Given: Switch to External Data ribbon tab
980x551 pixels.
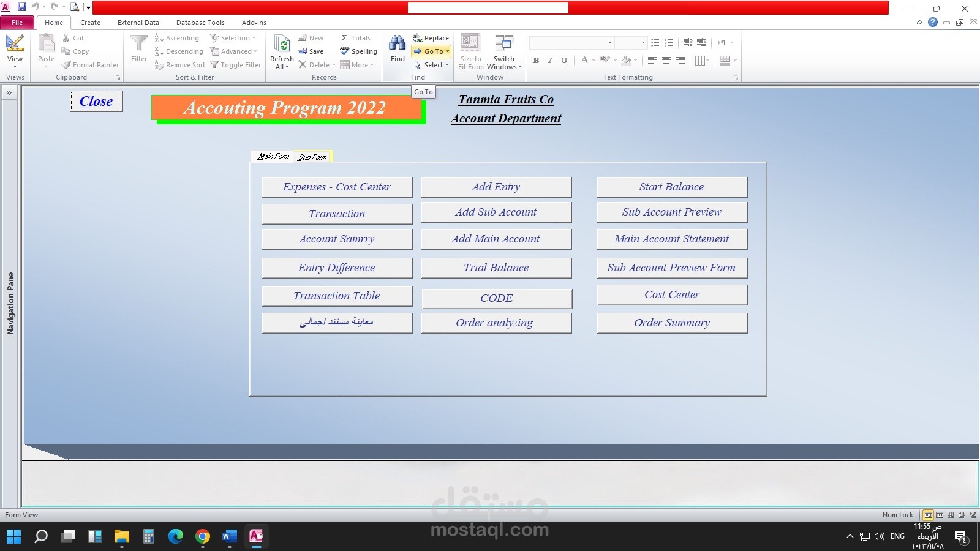Looking at the screenshot, I should (138, 23).
